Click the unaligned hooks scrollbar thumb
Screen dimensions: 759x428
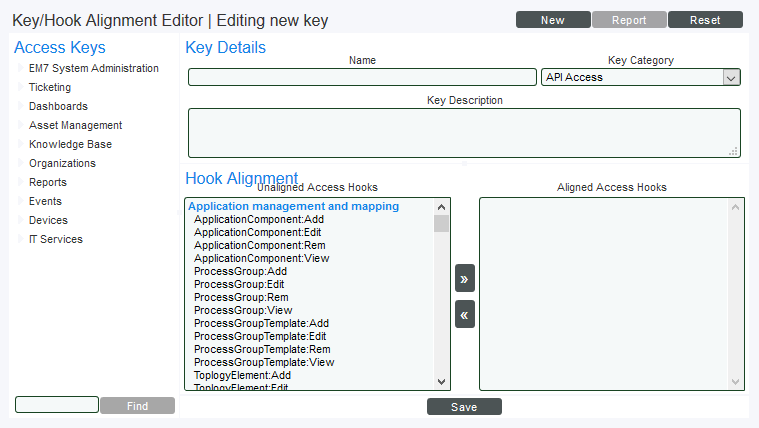pyautogui.click(x=441, y=224)
